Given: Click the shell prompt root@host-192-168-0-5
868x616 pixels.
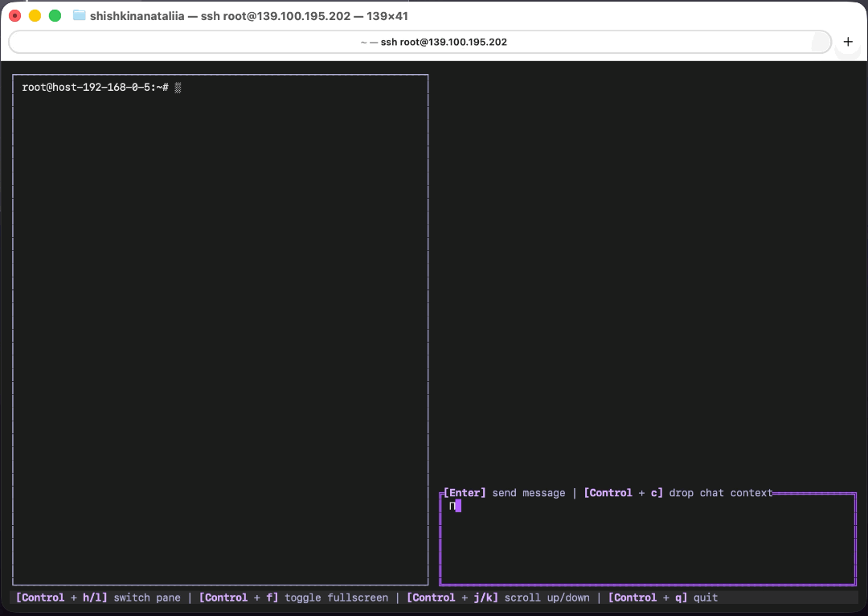Looking at the screenshot, I should point(95,88).
